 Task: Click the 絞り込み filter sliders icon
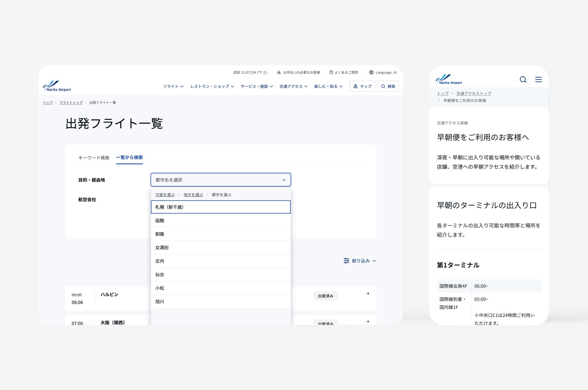pyautogui.click(x=346, y=261)
